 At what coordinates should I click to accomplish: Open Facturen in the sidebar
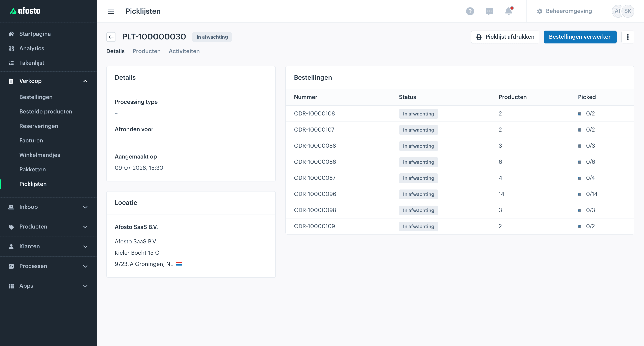tap(31, 140)
